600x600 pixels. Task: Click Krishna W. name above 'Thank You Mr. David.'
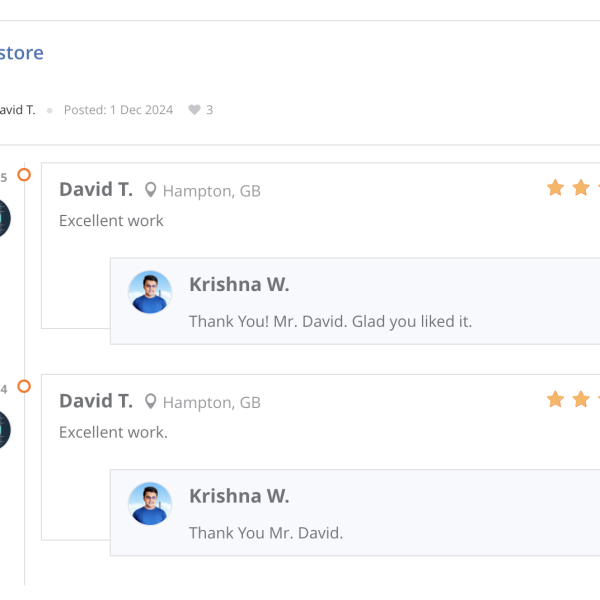[239, 495]
